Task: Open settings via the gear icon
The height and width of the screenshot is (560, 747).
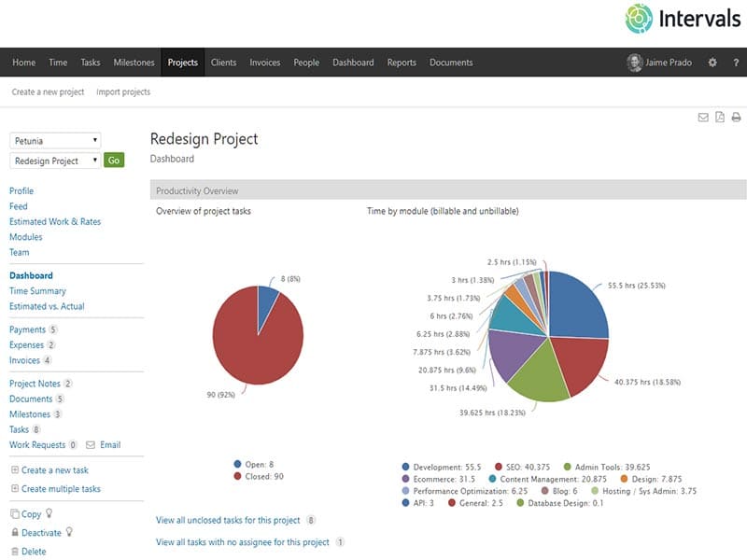Action: (x=712, y=63)
